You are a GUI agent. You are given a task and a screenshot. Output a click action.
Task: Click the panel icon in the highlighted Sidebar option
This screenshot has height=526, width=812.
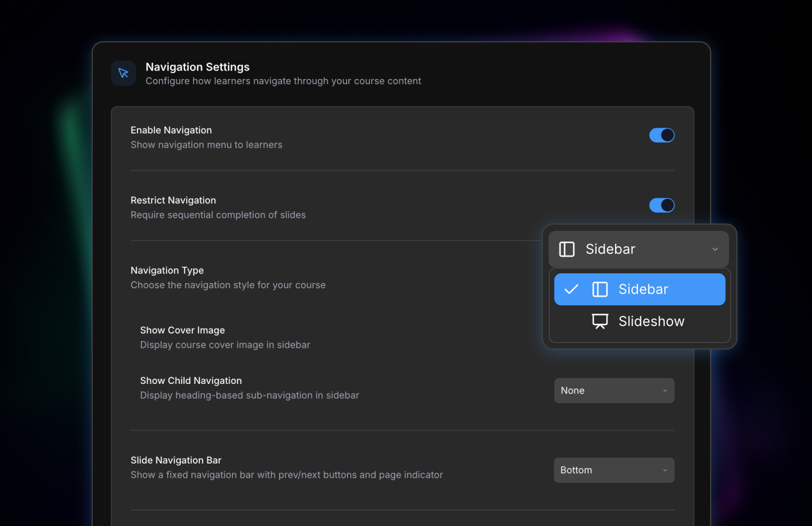click(600, 289)
